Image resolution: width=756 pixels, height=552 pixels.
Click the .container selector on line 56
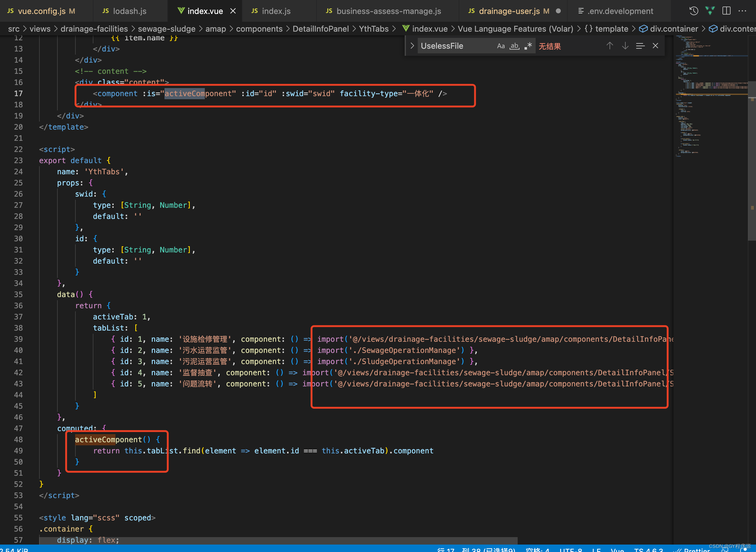(x=61, y=529)
